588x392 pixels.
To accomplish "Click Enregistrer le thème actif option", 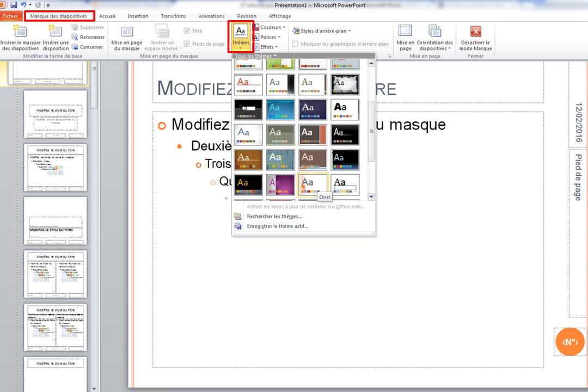I will pyautogui.click(x=277, y=226).
